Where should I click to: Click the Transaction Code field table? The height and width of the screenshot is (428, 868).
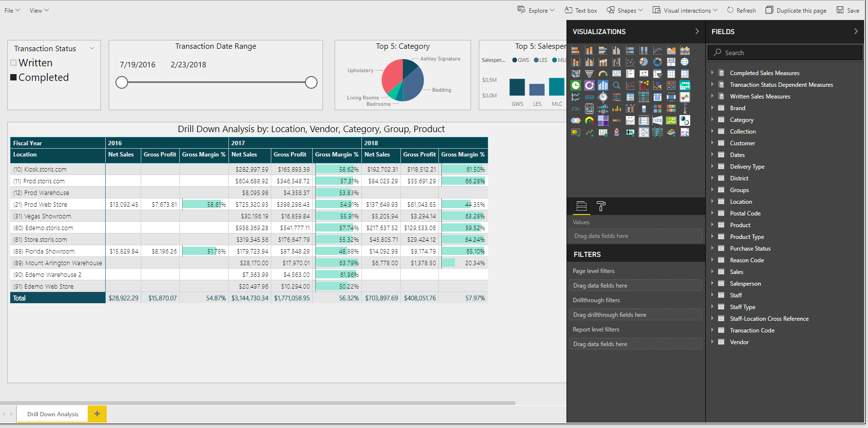click(x=752, y=330)
